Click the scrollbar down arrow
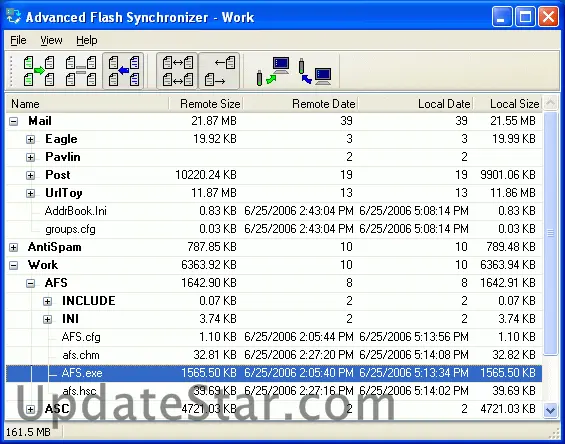This screenshot has height=444, width=565. click(x=551, y=410)
